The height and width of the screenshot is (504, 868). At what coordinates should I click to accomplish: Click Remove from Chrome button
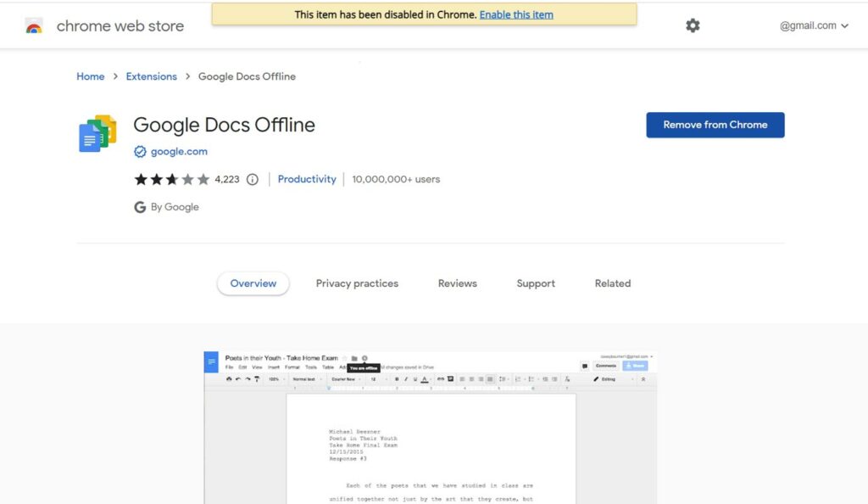715,125
